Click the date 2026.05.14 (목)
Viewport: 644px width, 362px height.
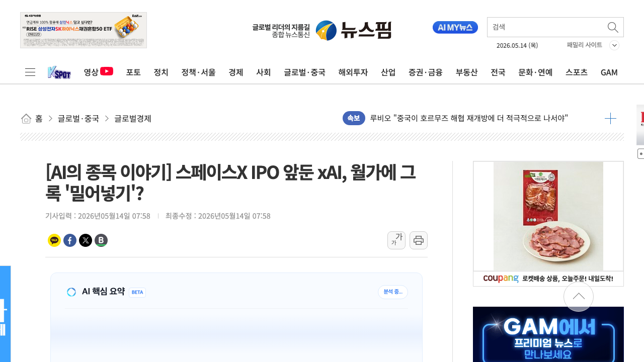pyautogui.click(x=517, y=45)
